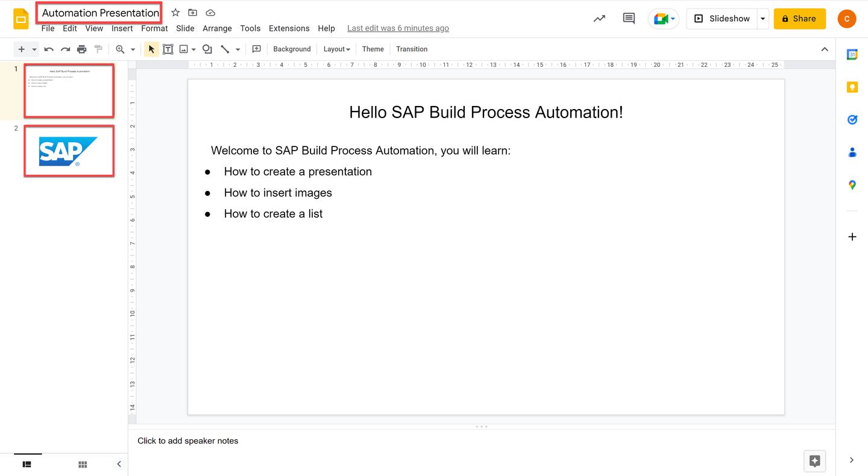Open Google Calendar side panel
The height and width of the screenshot is (476, 868).
pos(852,54)
